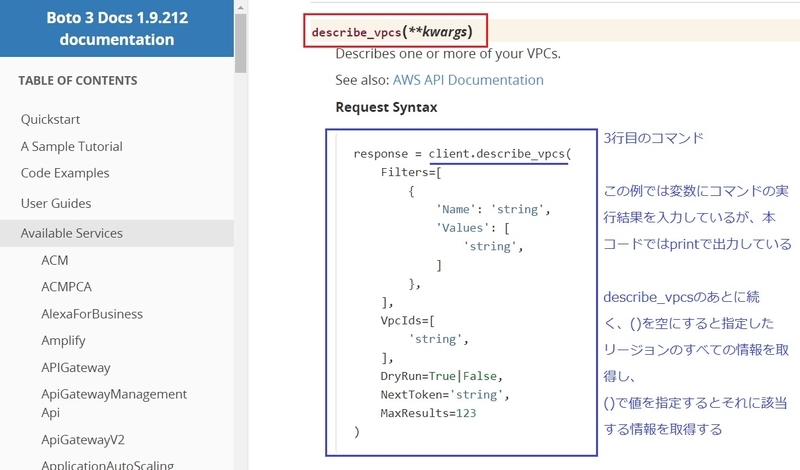Click the VpcIds=[ code line
800x470 pixels.
pos(407,320)
